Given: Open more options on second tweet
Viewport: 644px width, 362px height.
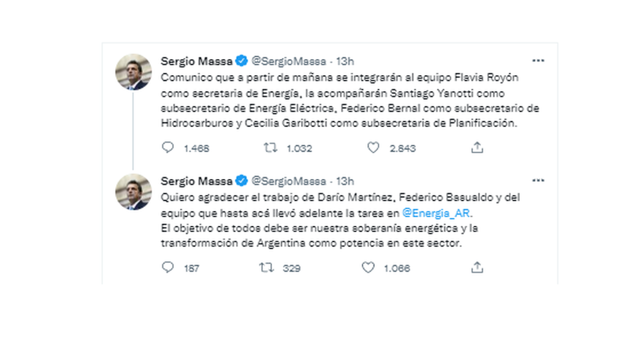Looking at the screenshot, I should [x=538, y=181].
